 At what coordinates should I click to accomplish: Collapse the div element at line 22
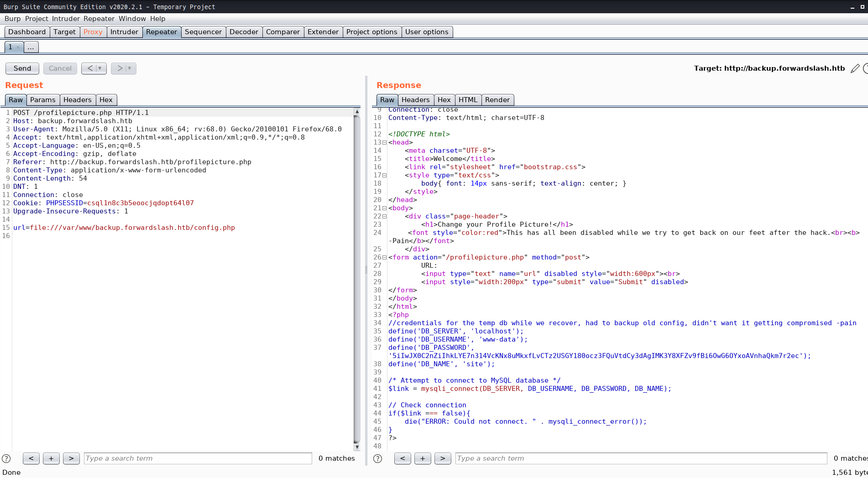click(385, 216)
